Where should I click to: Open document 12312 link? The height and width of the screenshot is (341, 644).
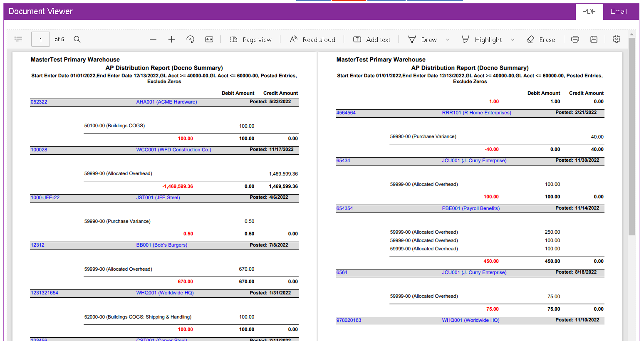37,245
